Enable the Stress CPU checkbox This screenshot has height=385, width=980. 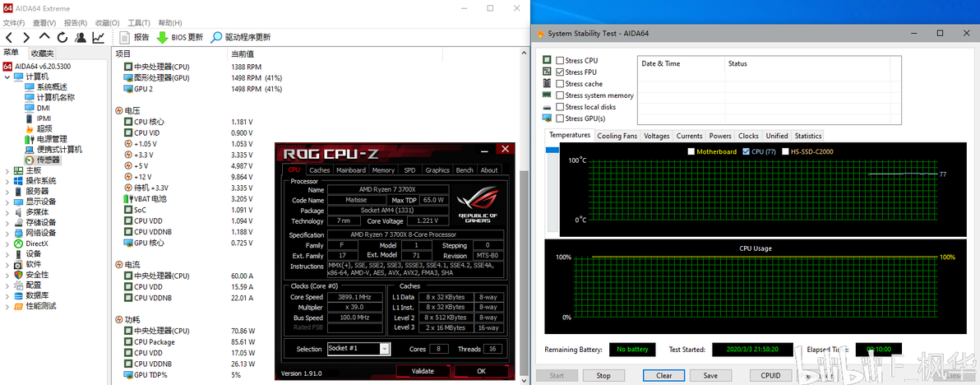pos(559,61)
